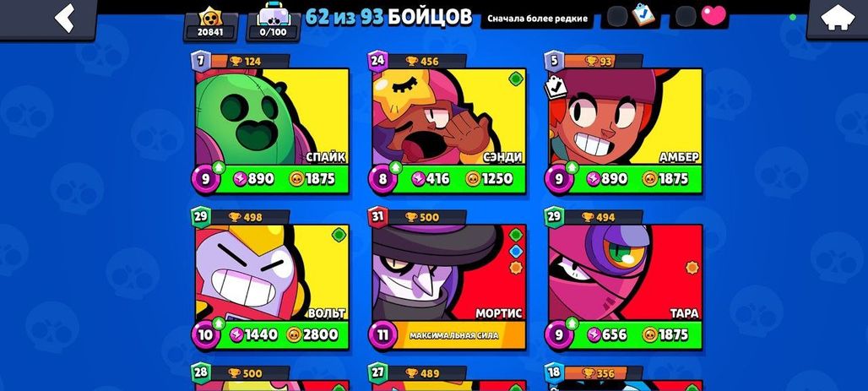
Task: Upgrade ВОЛЬТ for 1440 and 2800 coins
Action: pos(282,334)
